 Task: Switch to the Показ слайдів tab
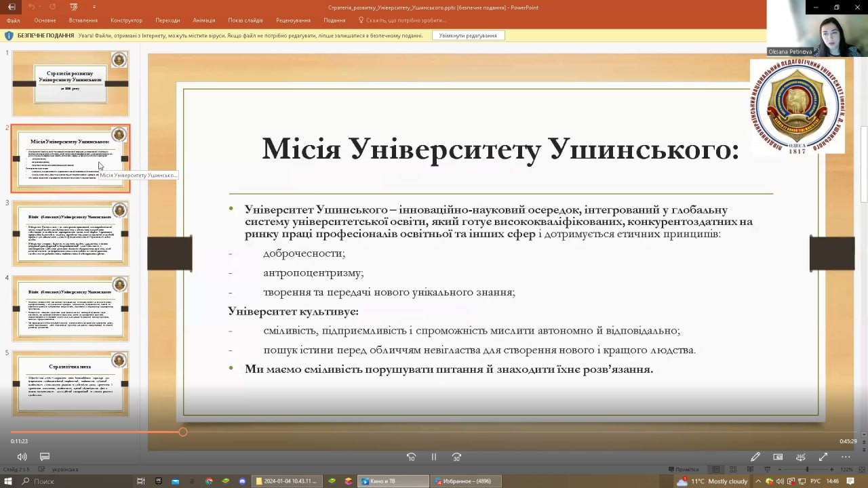click(245, 20)
